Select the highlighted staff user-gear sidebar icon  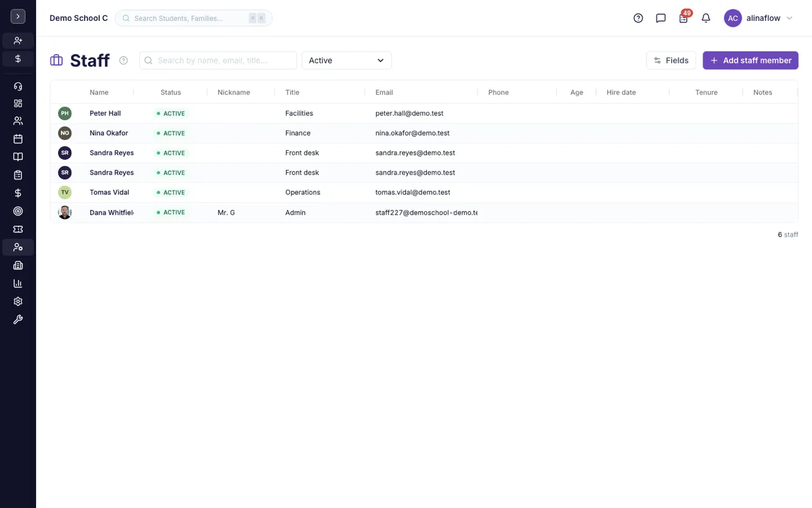[x=18, y=247]
